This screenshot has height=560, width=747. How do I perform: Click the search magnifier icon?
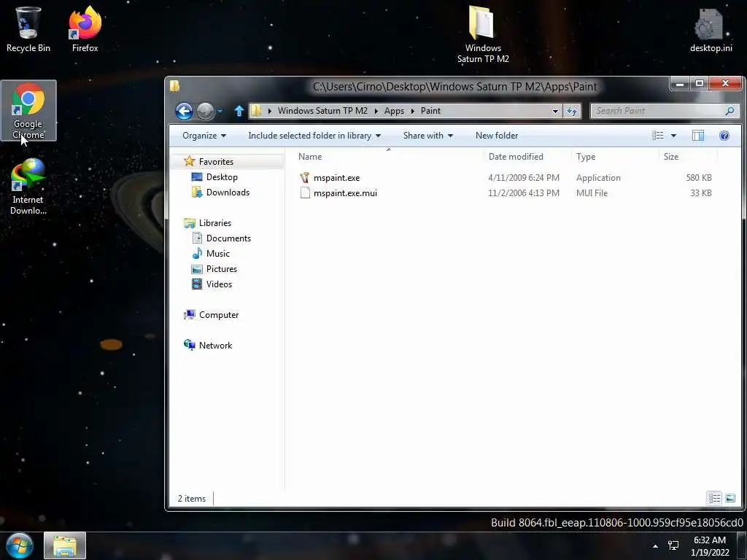(729, 111)
